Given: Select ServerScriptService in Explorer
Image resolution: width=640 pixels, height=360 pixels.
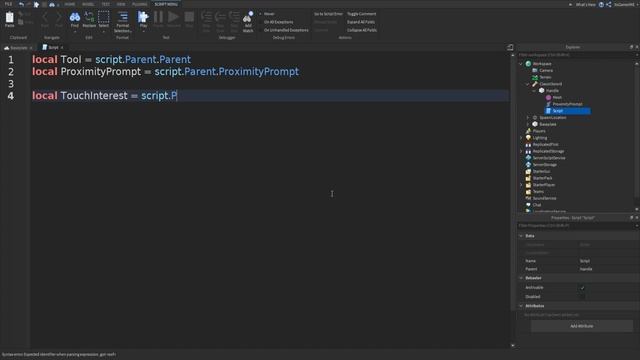Looking at the screenshot, I should click(x=549, y=158).
